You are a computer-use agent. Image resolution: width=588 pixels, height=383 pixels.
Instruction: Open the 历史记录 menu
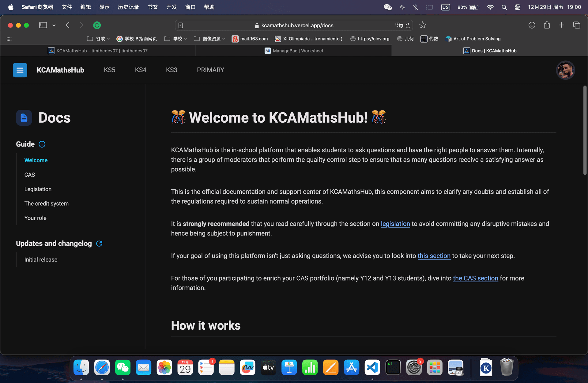point(128,7)
